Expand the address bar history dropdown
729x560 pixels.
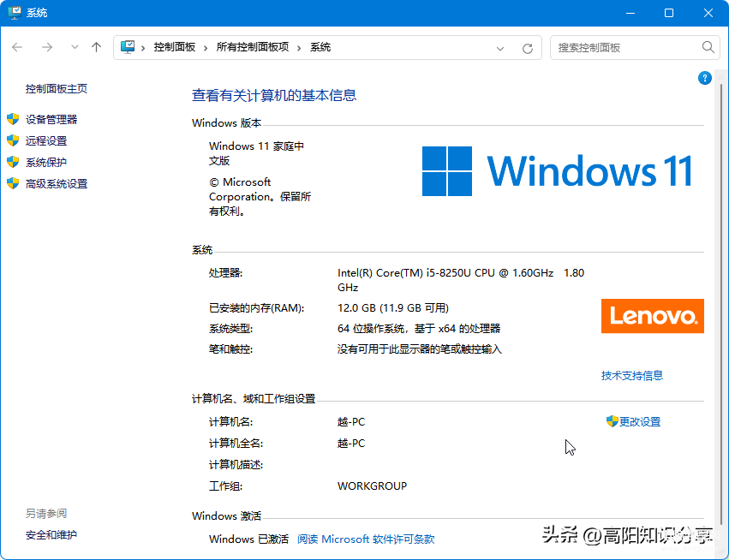(x=501, y=49)
